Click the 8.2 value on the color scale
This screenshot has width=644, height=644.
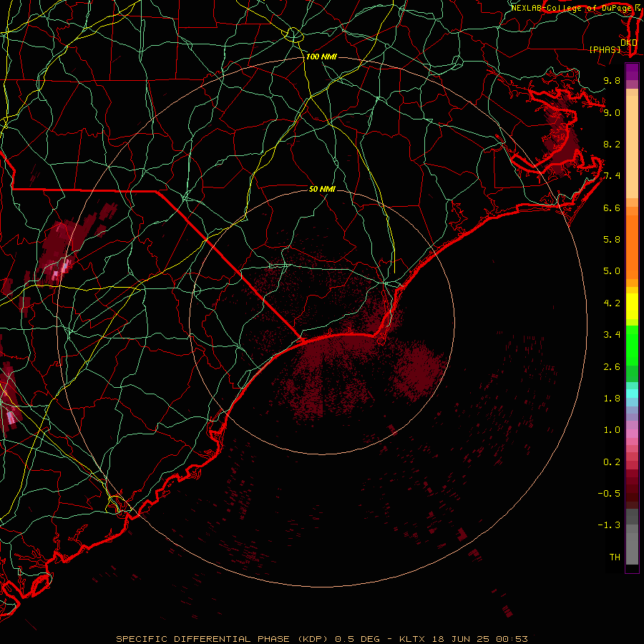click(612, 144)
